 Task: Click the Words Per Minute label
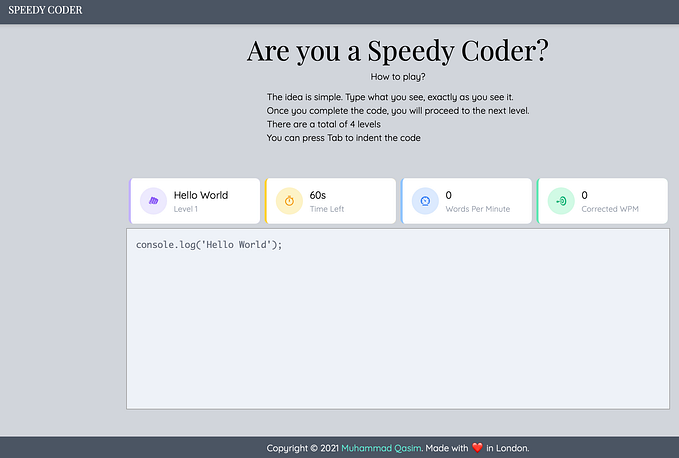click(x=478, y=209)
